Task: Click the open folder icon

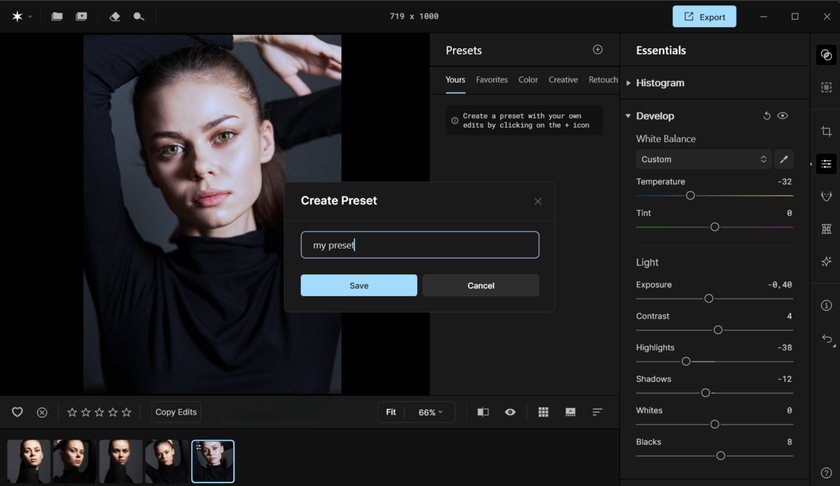Action: 57,17
